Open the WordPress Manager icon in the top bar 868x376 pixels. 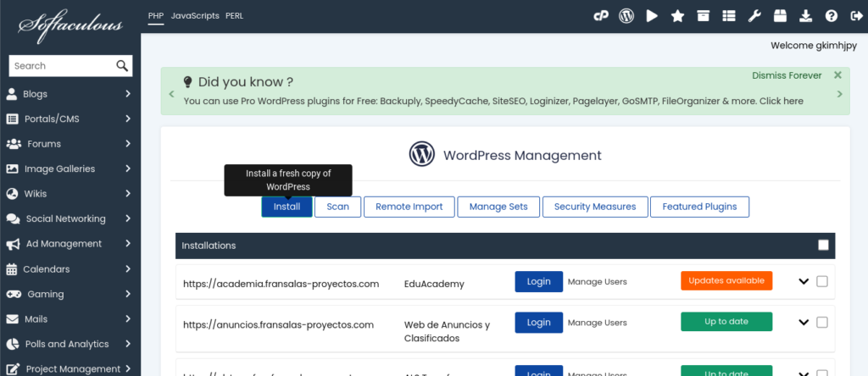pyautogui.click(x=626, y=16)
